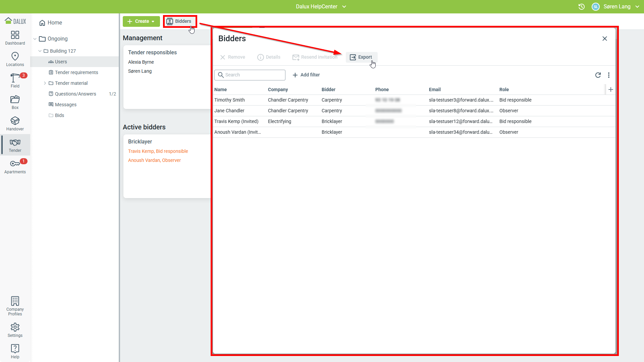Click the Export button

[361, 57]
